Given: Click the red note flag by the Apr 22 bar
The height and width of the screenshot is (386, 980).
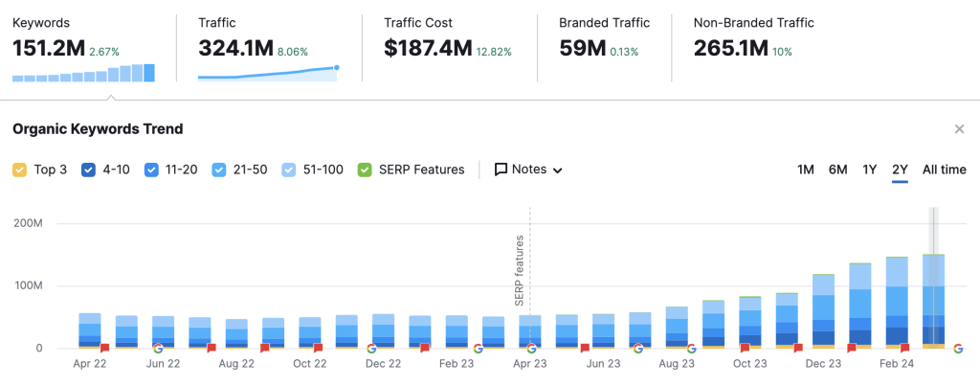Looking at the screenshot, I should [105, 349].
